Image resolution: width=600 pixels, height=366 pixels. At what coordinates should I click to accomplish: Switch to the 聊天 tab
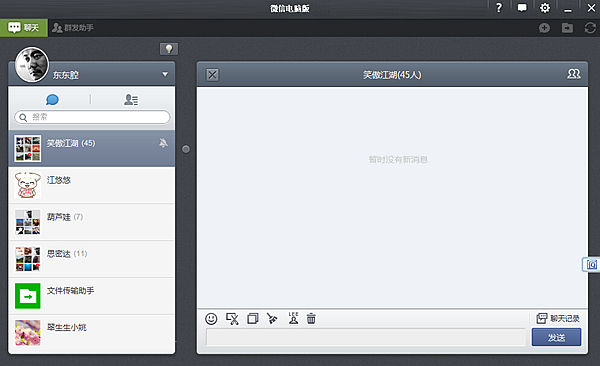click(24, 28)
